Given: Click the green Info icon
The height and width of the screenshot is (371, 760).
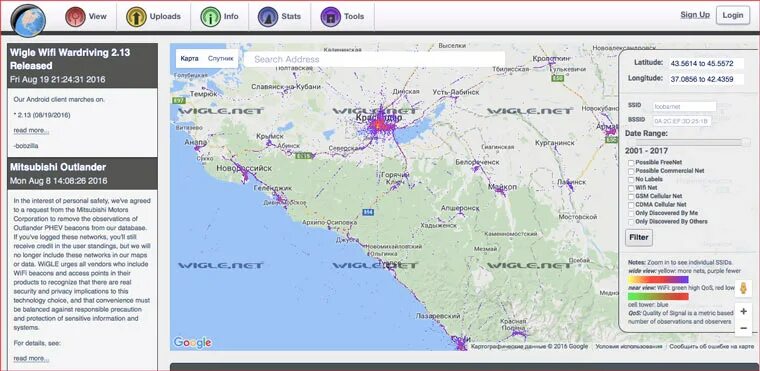Looking at the screenshot, I should 210,16.
